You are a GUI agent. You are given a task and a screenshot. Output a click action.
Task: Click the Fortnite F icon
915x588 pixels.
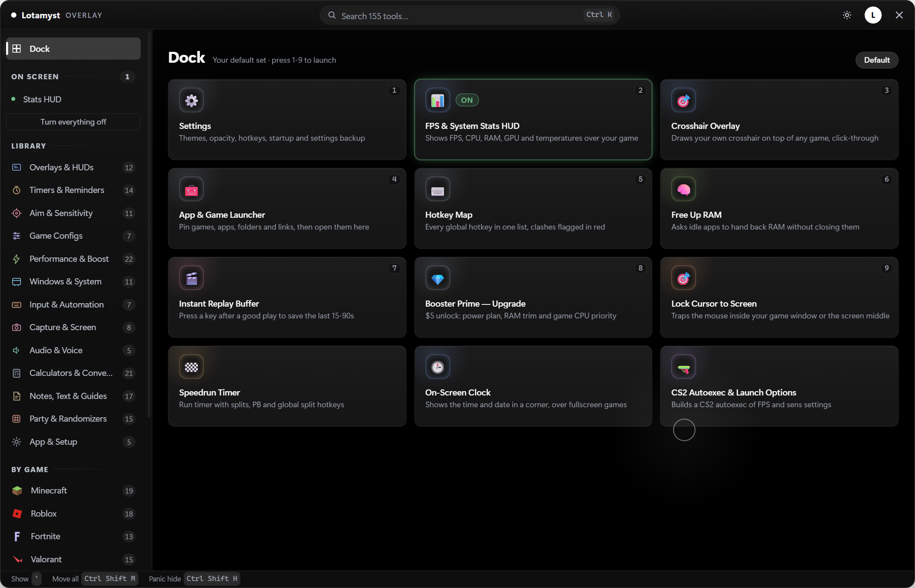17,537
